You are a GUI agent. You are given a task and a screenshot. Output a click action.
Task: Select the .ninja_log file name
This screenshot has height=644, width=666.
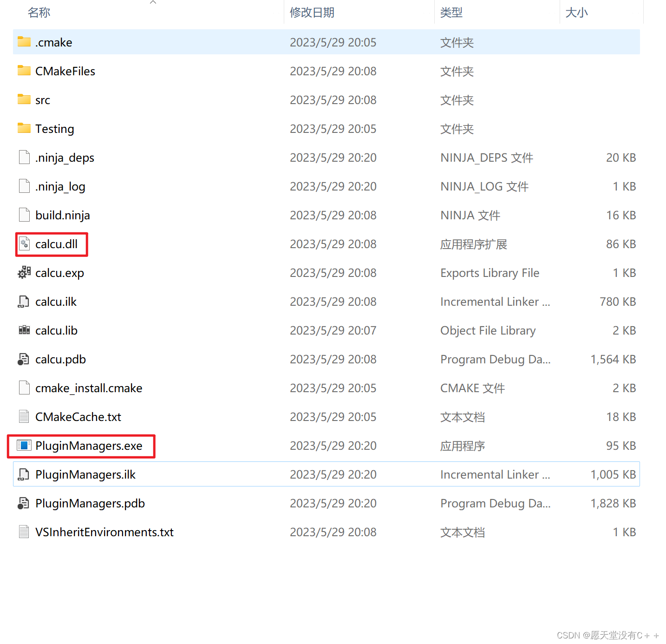(x=60, y=186)
